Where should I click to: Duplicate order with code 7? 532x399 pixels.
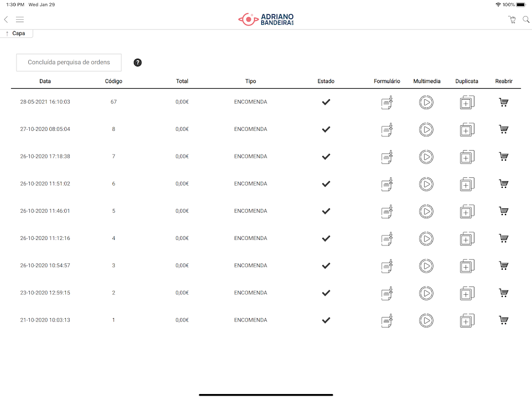click(467, 157)
